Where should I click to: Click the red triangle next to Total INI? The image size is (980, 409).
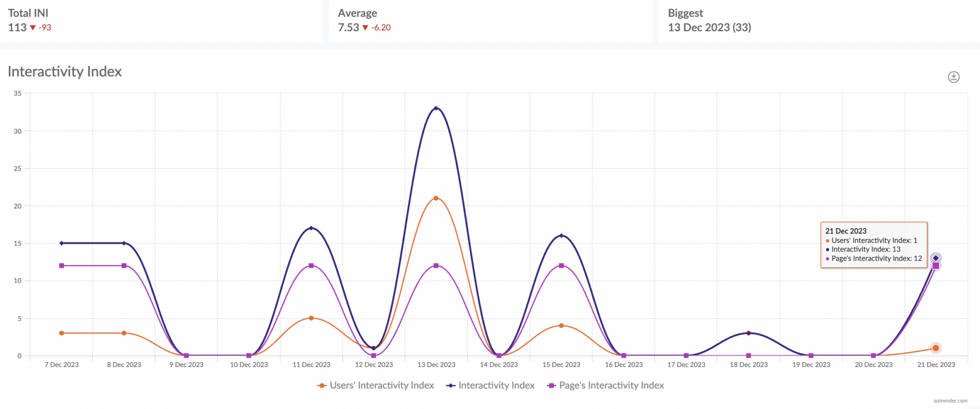click(x=33, y=28)
